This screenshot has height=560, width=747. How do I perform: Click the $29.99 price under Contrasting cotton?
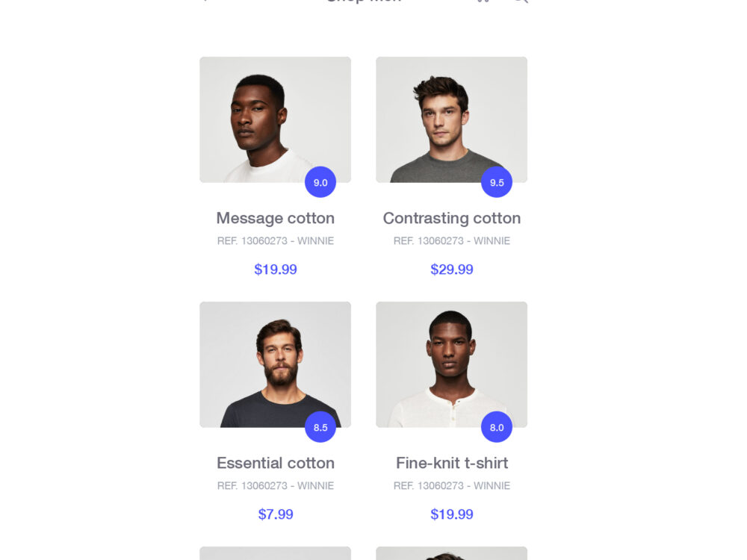(451, 270)
